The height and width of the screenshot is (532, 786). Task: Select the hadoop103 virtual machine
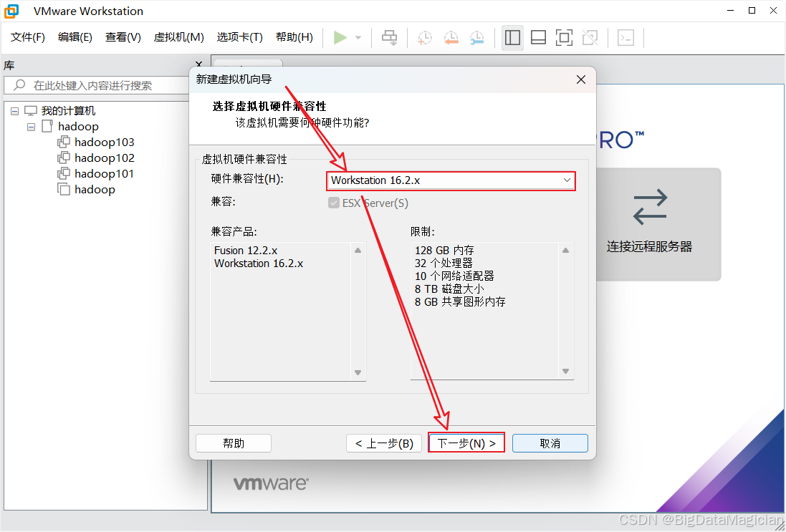pyautogui.click(x=105, y=142)
